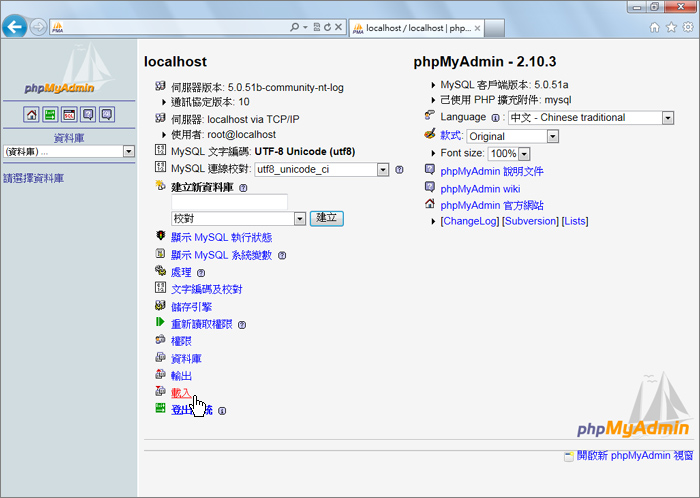This screenshot has width=700, height=498.
Task: Open the 處理 processes link
Action: (181, 273)
